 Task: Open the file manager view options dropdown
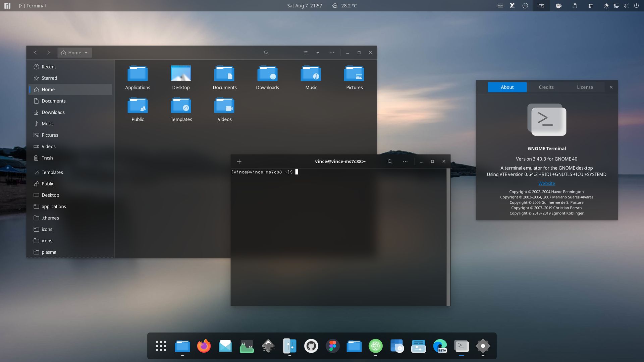tap(318, 53)
